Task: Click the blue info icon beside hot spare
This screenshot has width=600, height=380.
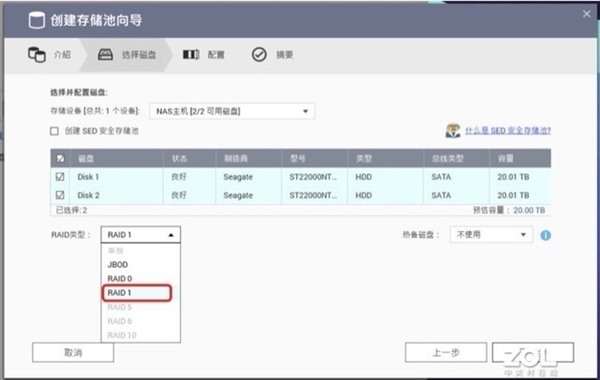Action: click(546, 235)
